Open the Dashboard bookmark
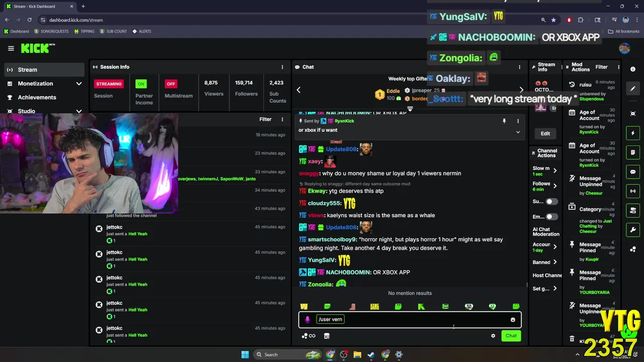Viewport: 644px width, 362px height. [16, 31]
